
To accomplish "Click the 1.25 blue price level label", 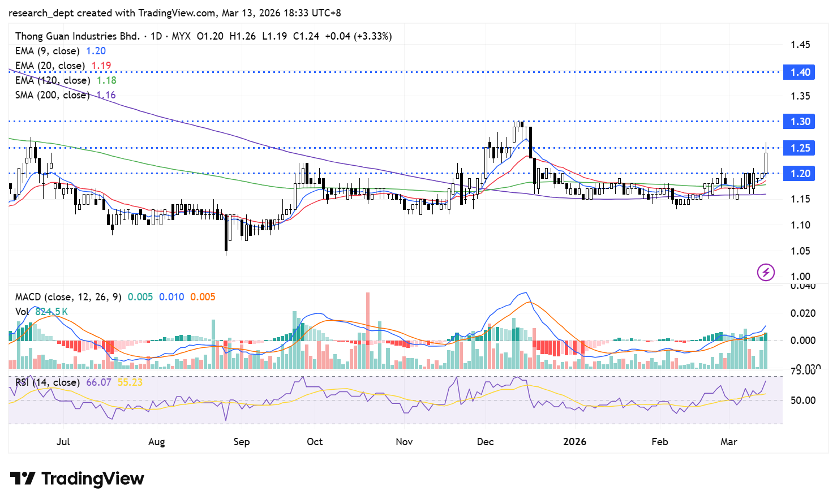I will click(x=799, y=148).
